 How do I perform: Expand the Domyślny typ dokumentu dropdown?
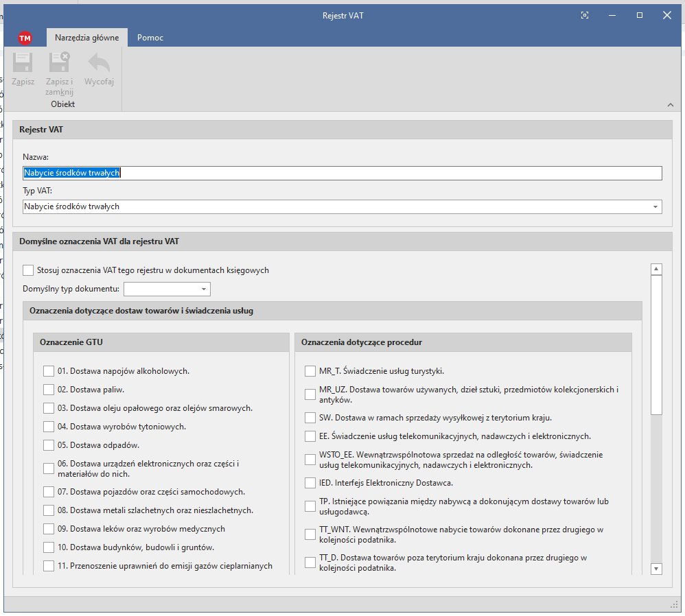(x=203, y=289)
